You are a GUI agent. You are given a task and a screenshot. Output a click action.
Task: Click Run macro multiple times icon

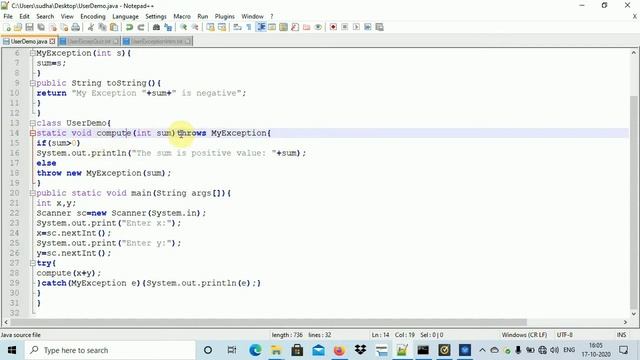(367, 27)
